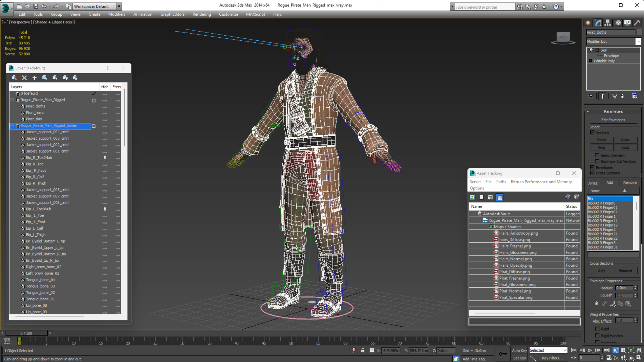Image resolution: width=644 pixels, height=362 pixels.
Task: Sort bones list by Name arrow
Action: tap(625, 191)
